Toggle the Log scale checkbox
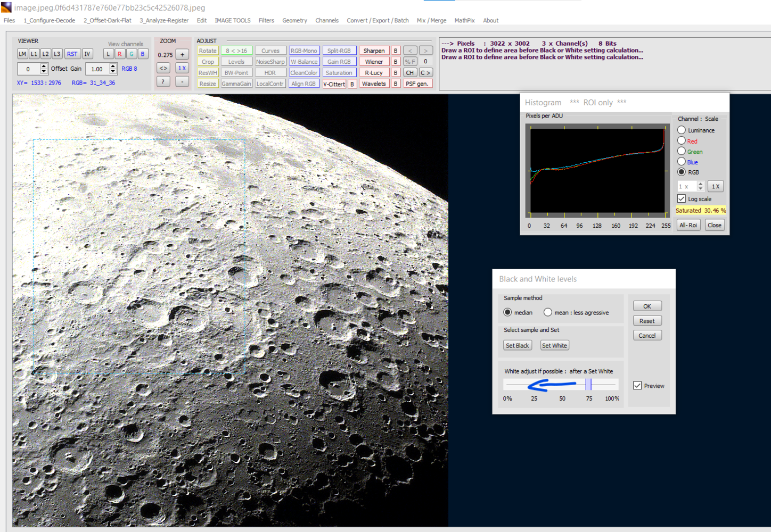771x532 pixels. (682, 198)
